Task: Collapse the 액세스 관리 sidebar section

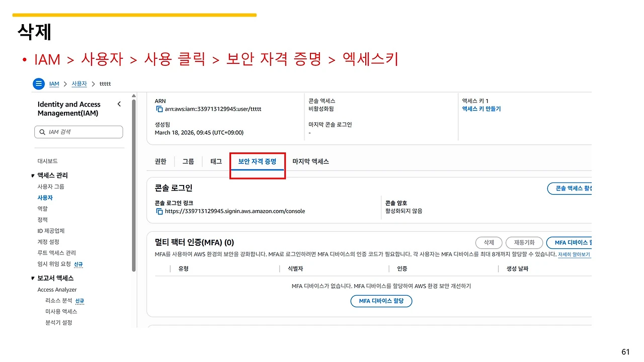Action: tap(32, 175)
